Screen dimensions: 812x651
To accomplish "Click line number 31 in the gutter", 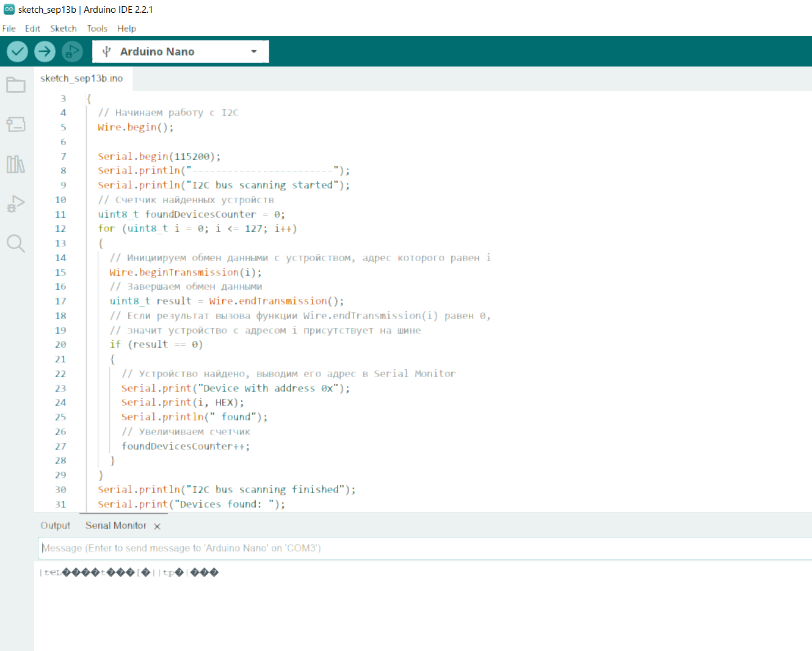I will click(x=60, y=505).
